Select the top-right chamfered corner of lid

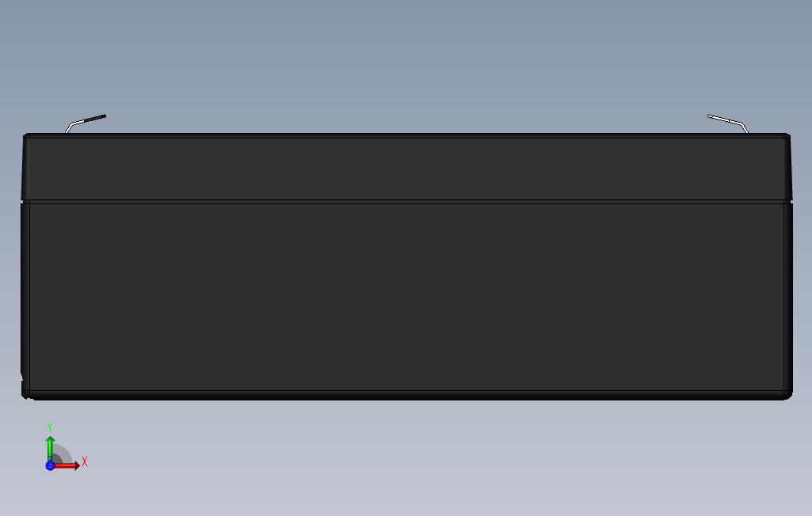coord(787,137)
